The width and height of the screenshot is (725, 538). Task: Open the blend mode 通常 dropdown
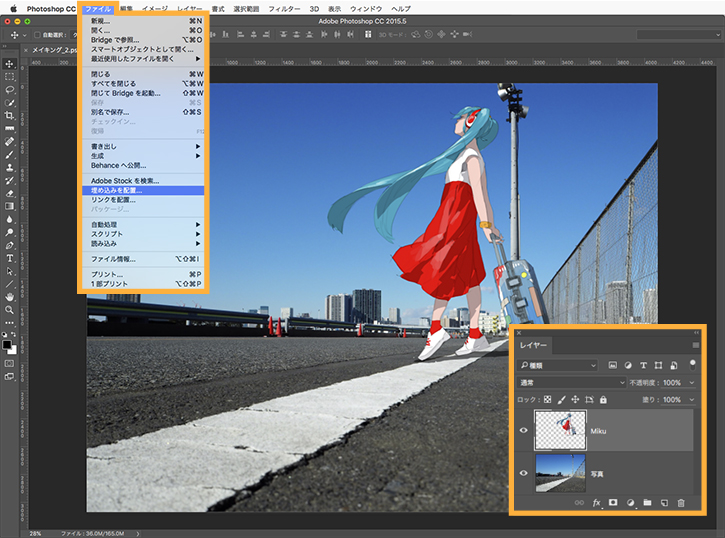coord(571,382)
